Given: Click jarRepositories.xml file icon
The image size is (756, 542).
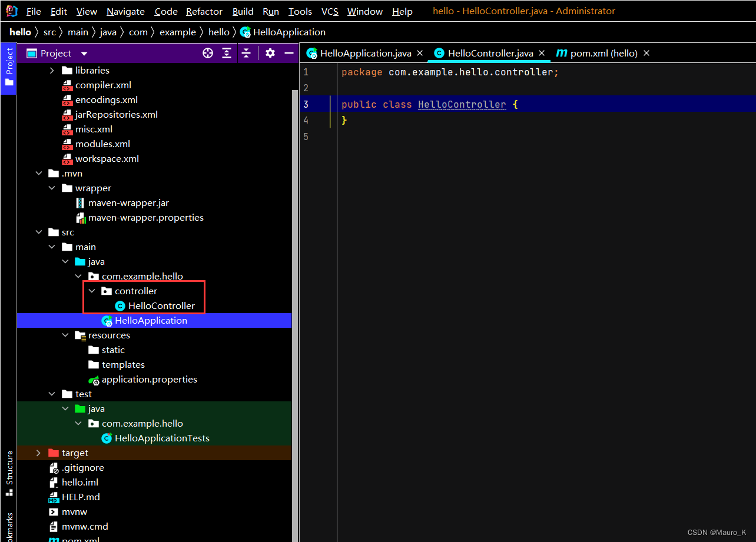Looking at the screenshot, I should pos(67,115).
